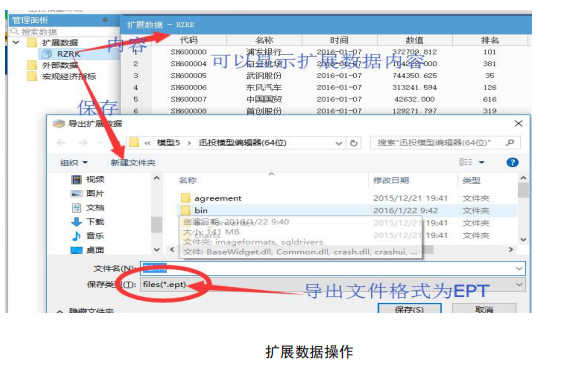Create a new folder with 新建文件夹
This screenshot has height=368, width=576.
133,162
